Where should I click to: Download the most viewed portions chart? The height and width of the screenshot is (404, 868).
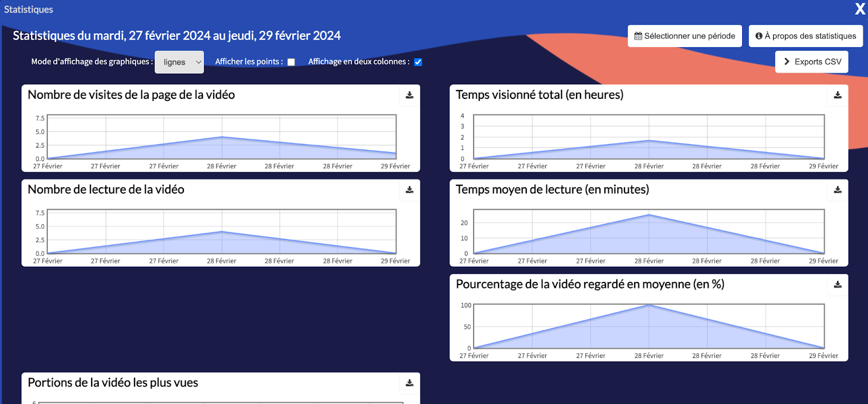click(410, 383)
